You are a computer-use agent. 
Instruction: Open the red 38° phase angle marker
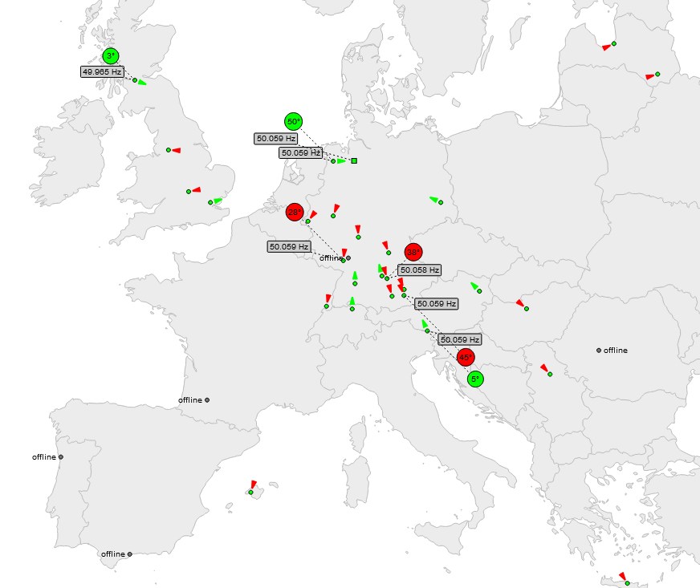tap(413, 252)
